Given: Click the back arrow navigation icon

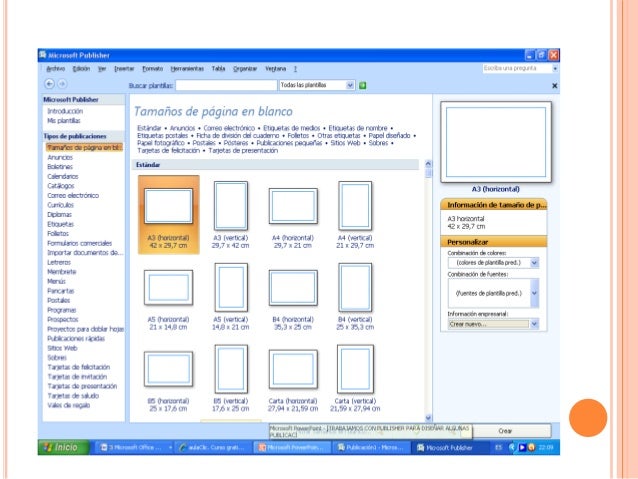Looking at the screenshot, I should (49, 84).
